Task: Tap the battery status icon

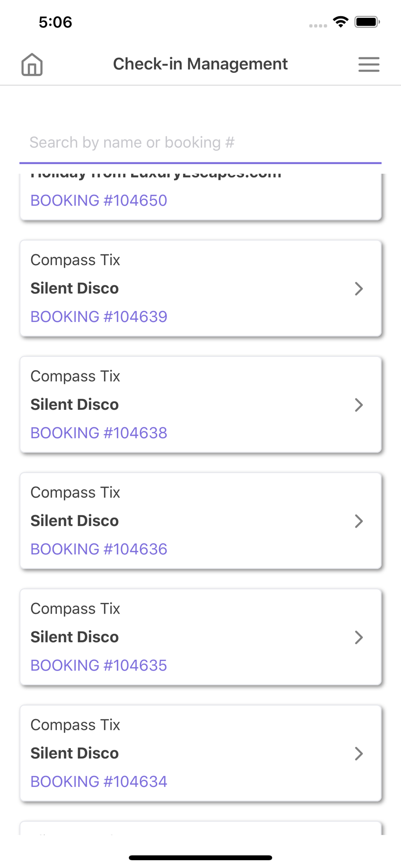Action: [x=367, y=22]
